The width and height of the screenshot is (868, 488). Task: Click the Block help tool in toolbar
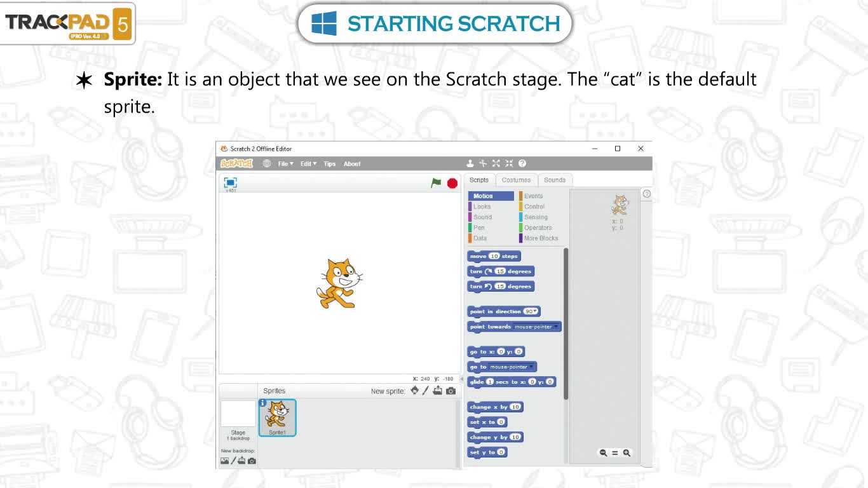tap(522, 163)
